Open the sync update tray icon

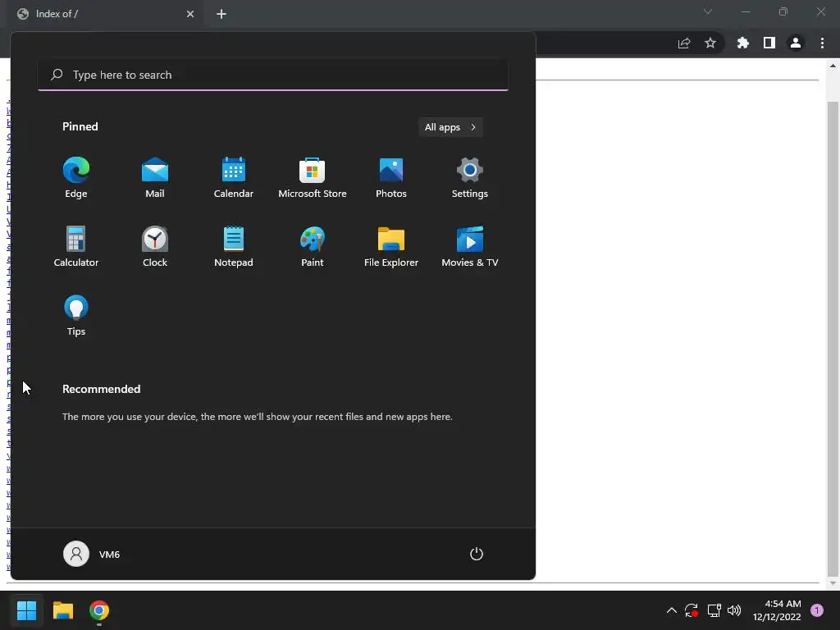pos(691,610)
